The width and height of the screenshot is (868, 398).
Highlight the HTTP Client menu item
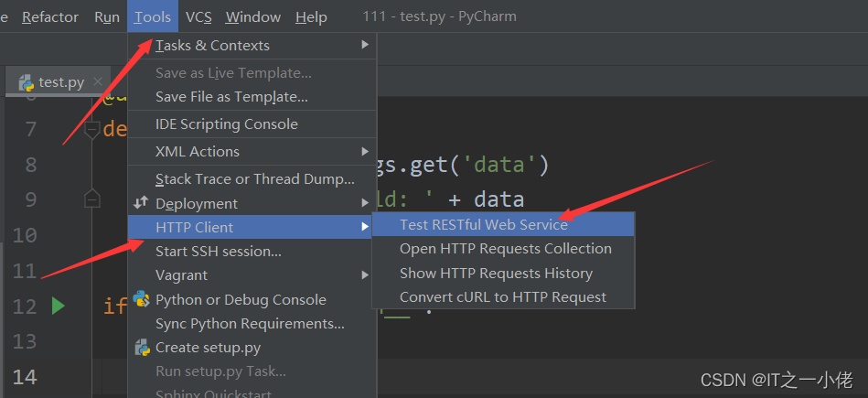pyautogui.click(x=250, y=227)
